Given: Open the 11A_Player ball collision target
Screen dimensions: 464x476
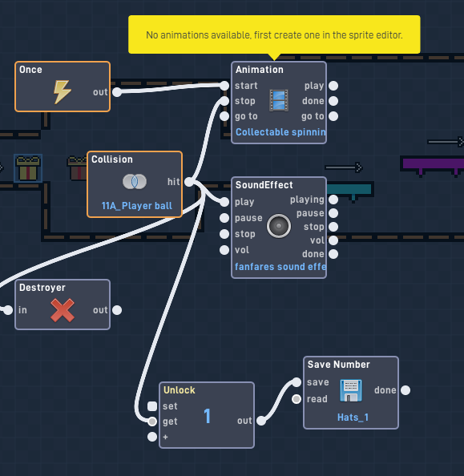Looking at the screenshot, I should tap(137, 206).
